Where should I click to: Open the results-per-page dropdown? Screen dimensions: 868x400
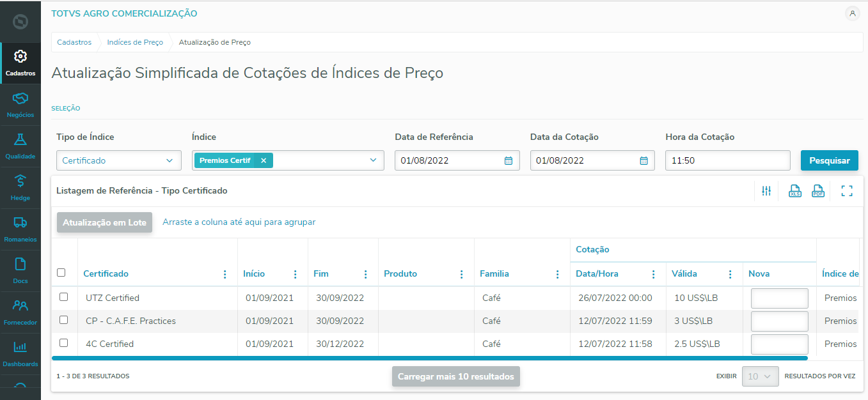(x=761, y=376)
